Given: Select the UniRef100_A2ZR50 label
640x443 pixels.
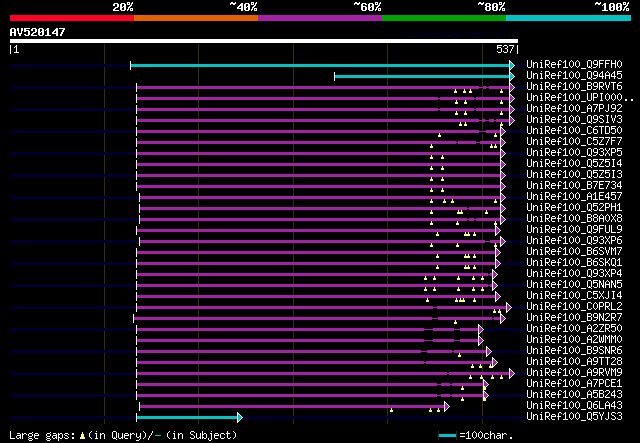Looking at the screenshot, I should (574, 329).
